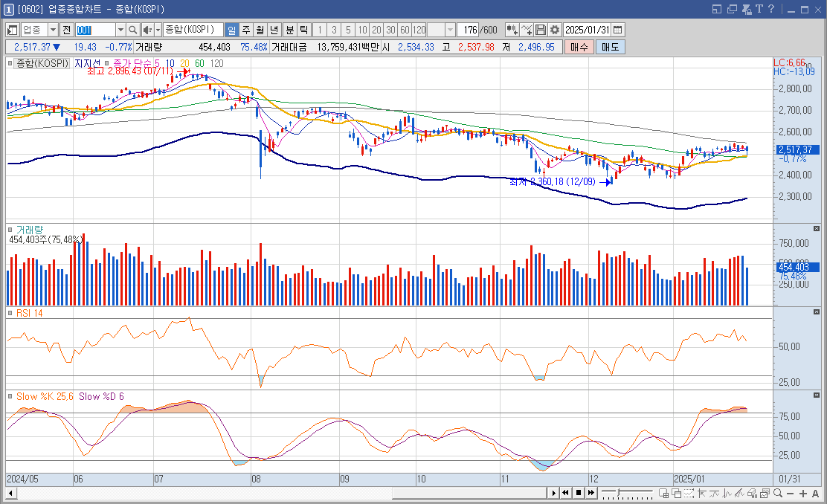
Task: Click the save chart floppy icon
Action: coord(541,30)
